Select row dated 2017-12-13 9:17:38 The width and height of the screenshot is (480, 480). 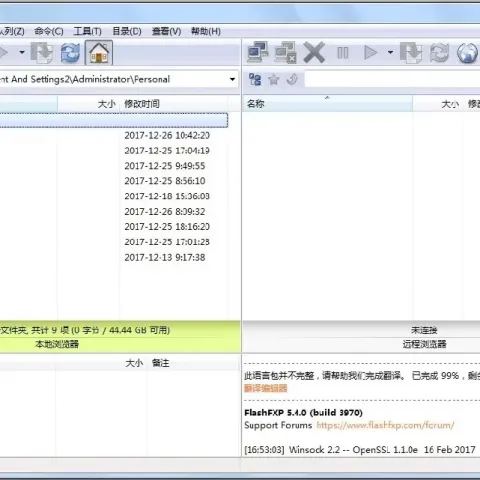click(114, 257)
